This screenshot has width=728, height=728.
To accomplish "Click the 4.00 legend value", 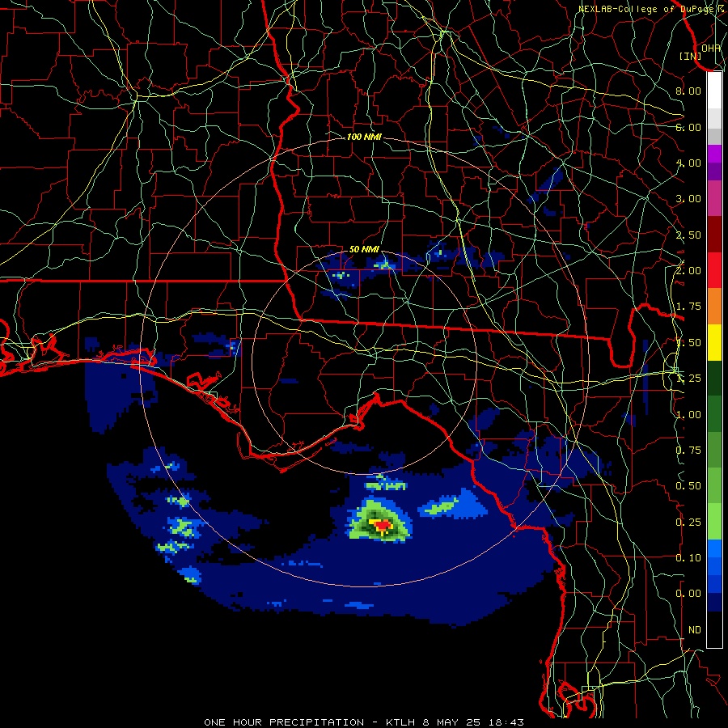I will [688, 163].
